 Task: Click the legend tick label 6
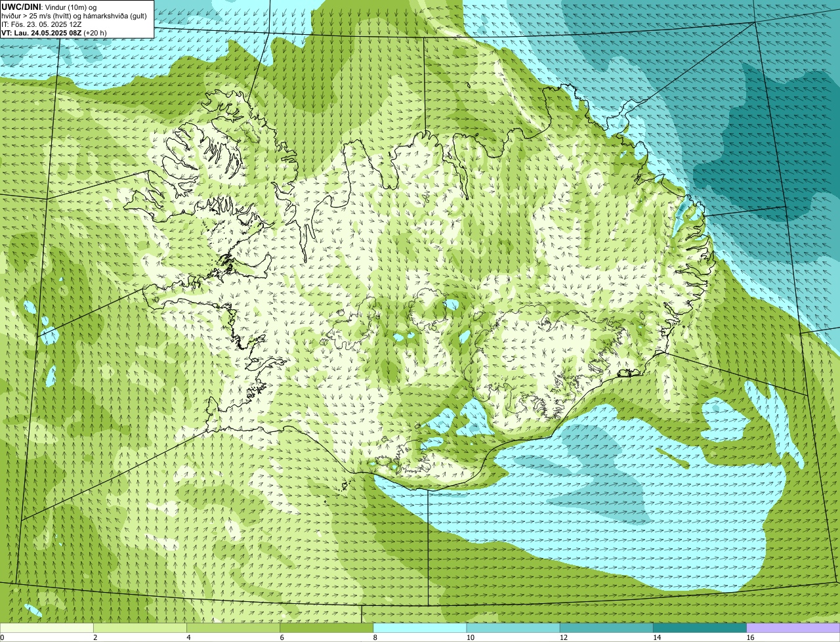(x=282, y=637)
